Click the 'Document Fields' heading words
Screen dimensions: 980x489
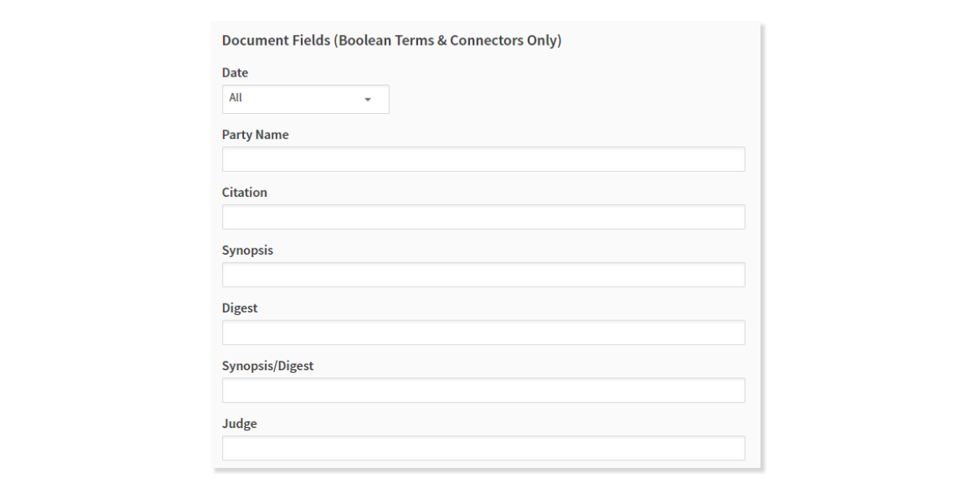coord(276,41)
